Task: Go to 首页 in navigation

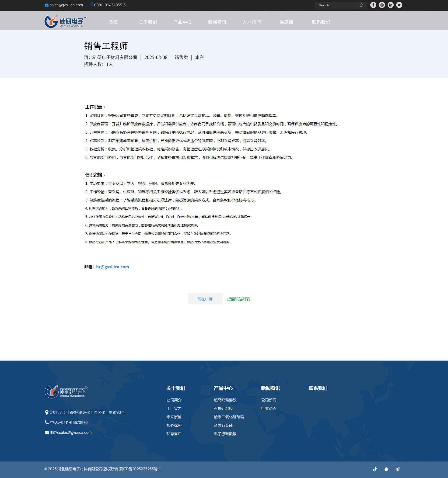Action: (113, 22)
